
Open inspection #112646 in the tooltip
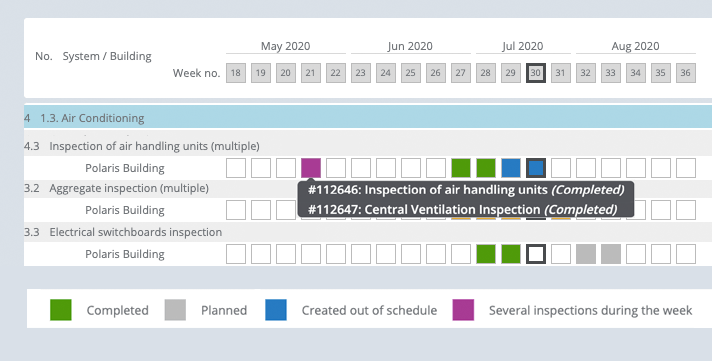point(466,190)
